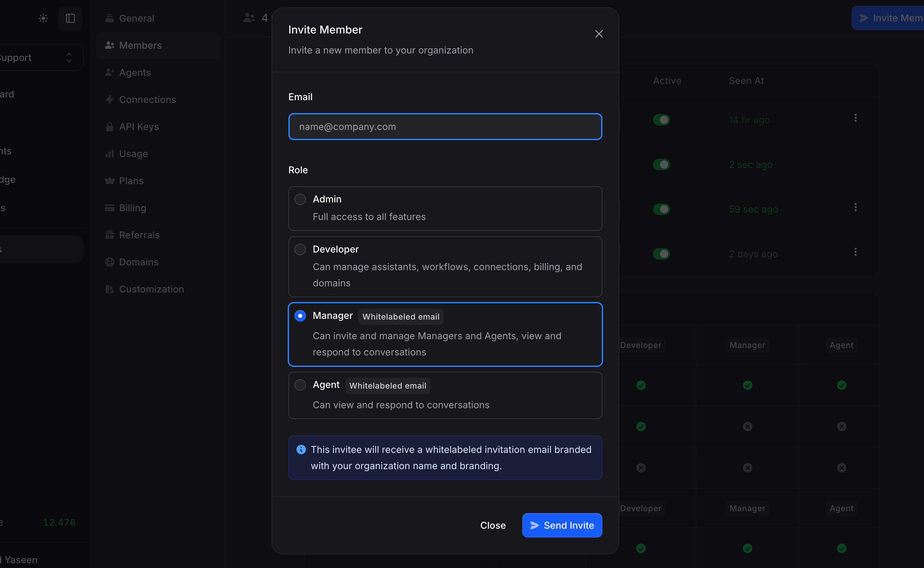924x568 pixels.
Task: Open organization switcher dropdown chevrons
Action: (x=69, y=58)
